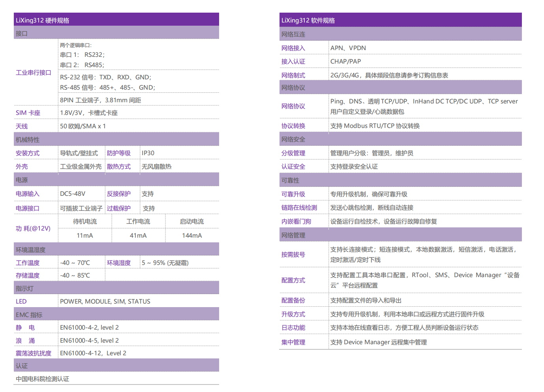Select the LED indicator row label

(21, 302)
